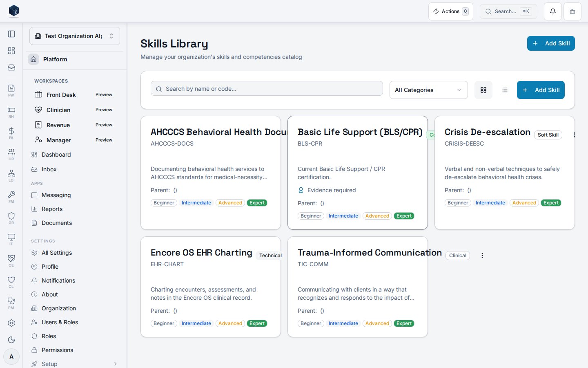The image size is (588, 368).
Task: Open the Test Organization selector
Action: coord(75,36)
